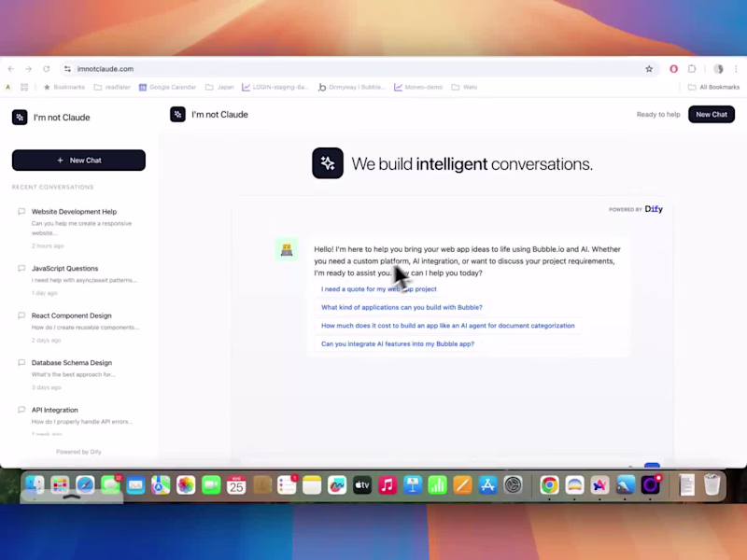Open Calendar from the Dock
This screenshot has height=560, width=747.
coord(236,485)
